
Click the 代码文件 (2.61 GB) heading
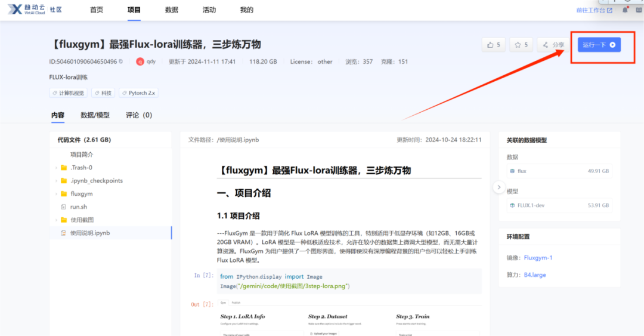coord(84,140)
